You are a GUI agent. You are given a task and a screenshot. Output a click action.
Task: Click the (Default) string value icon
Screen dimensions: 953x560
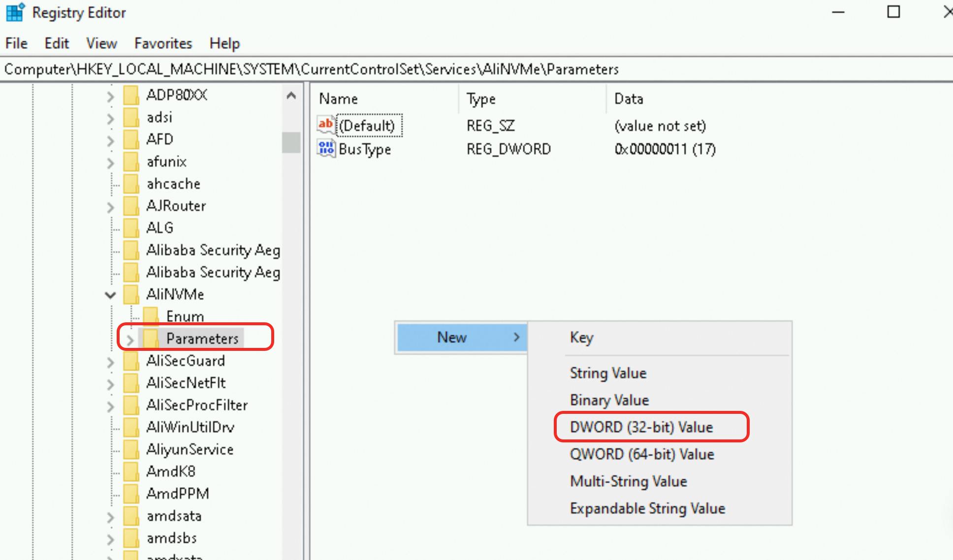[326, 125]
